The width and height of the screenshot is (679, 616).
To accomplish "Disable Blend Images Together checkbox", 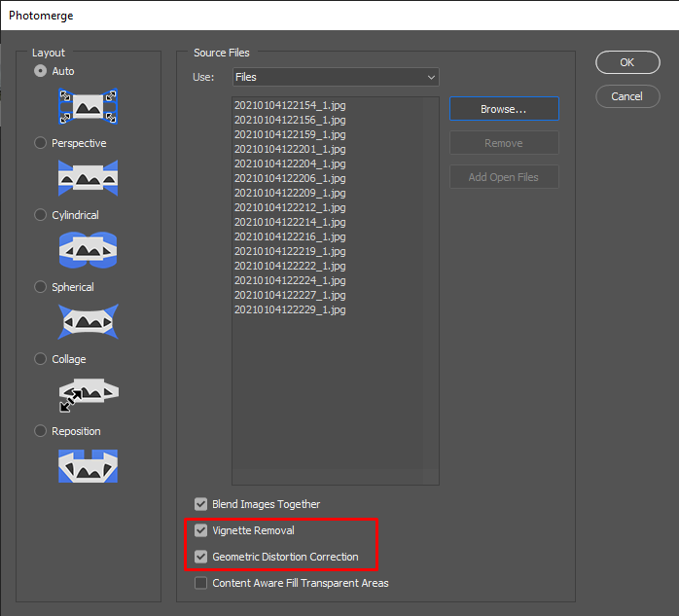I will (x=201, y=504).
